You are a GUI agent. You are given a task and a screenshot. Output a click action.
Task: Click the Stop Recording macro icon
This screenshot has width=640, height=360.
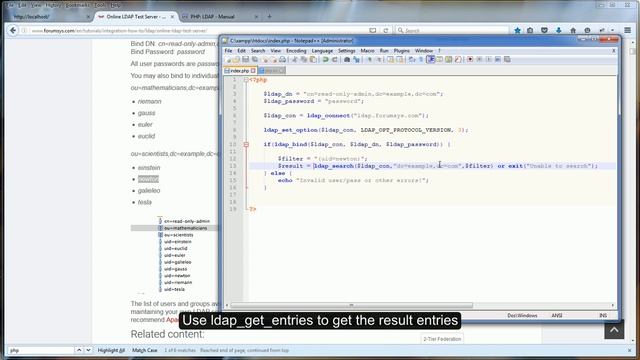(x=479, y=60)
